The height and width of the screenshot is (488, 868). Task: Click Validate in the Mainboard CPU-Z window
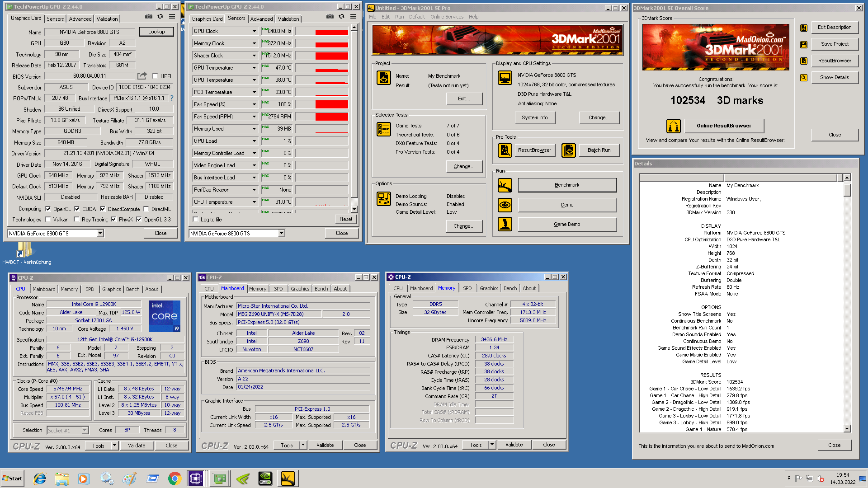[x=325, y=446]
